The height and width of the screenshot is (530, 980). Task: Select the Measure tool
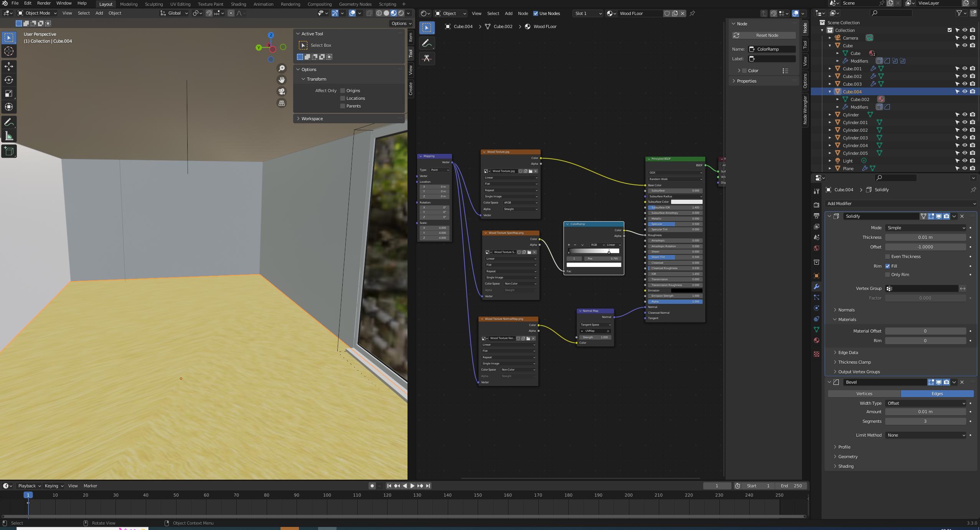coord(9,136)
